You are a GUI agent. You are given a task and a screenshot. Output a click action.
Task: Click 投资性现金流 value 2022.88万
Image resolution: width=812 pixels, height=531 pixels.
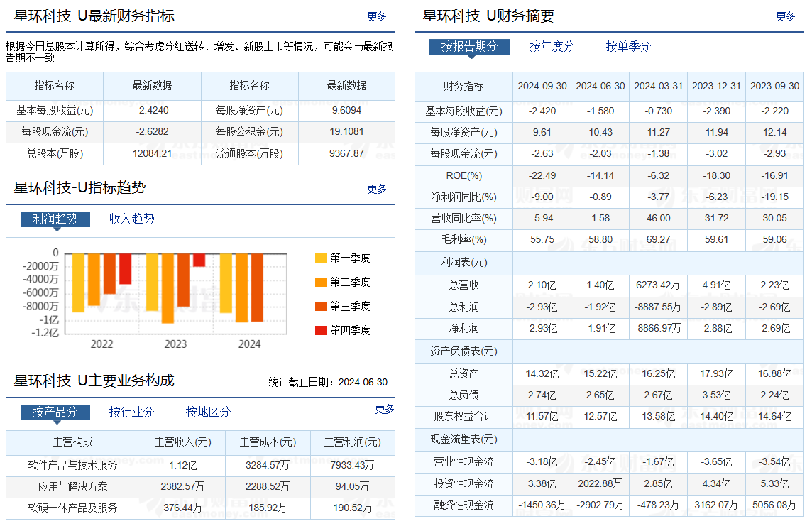point(600,484)
